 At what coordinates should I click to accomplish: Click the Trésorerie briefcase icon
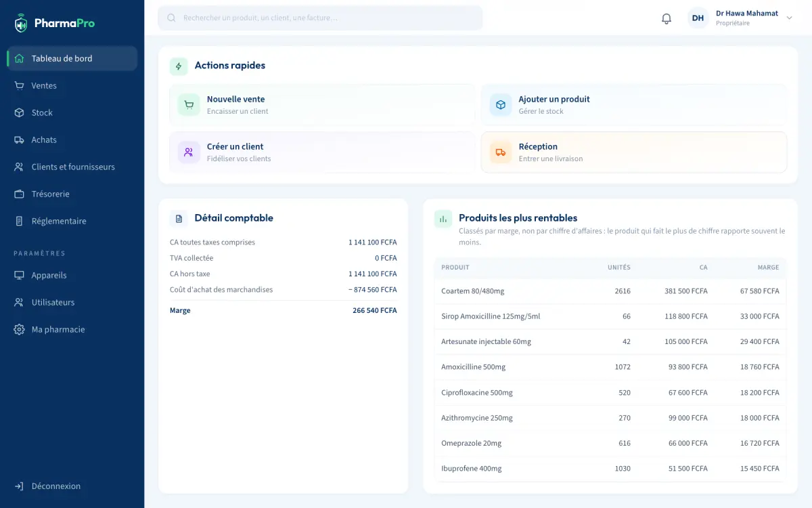(19, 194)
